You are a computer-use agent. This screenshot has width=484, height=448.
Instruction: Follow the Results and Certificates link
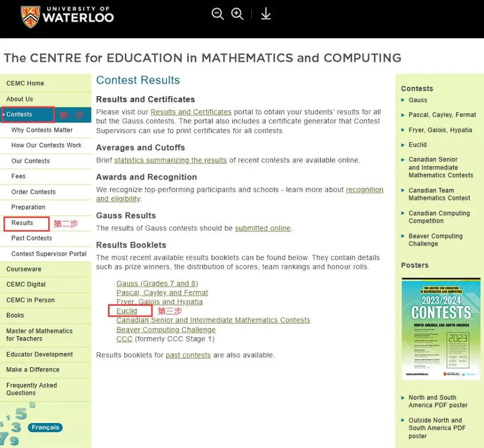(191, 112)
